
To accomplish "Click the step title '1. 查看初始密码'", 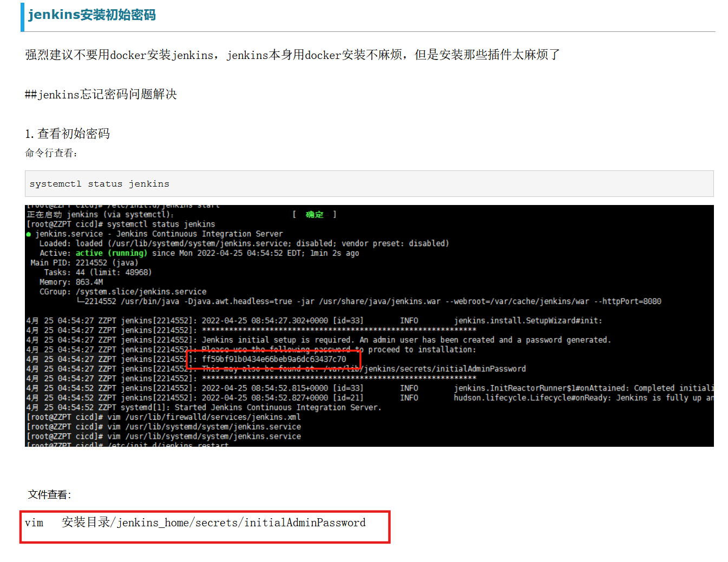I will [x=67, y=134].
